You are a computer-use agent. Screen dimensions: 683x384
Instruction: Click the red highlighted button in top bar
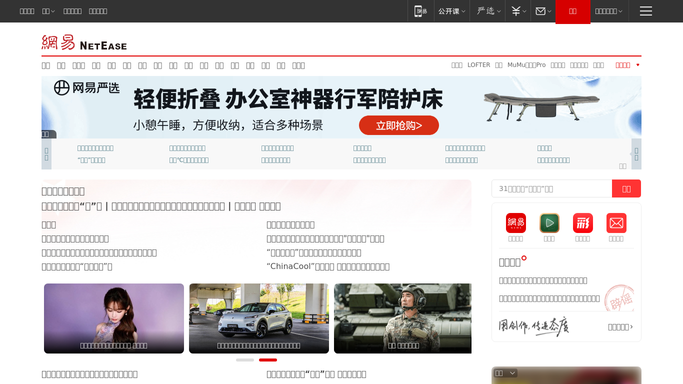[x=573, y=11]
